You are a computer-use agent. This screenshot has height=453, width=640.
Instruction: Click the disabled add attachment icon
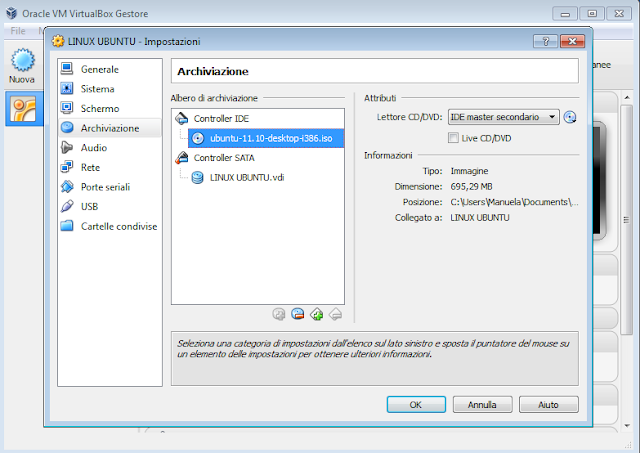point(279,314)
